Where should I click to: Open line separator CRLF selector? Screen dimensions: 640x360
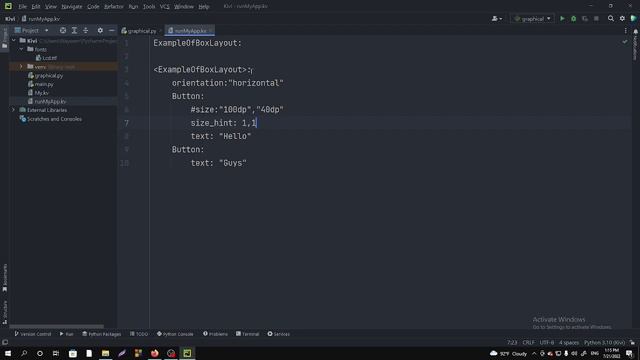(x=528, y=342)
